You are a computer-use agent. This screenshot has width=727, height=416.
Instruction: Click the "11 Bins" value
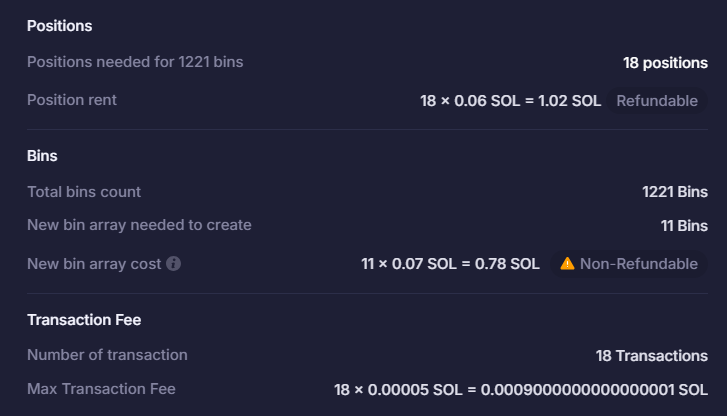tap(684, 225)
